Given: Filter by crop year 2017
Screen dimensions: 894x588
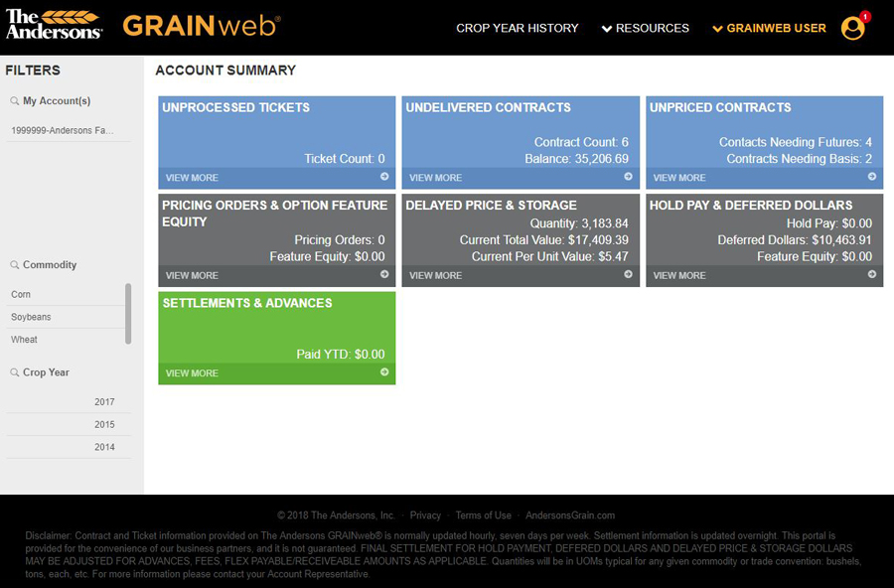Looking at the screenshot, I should click(69, 402).
